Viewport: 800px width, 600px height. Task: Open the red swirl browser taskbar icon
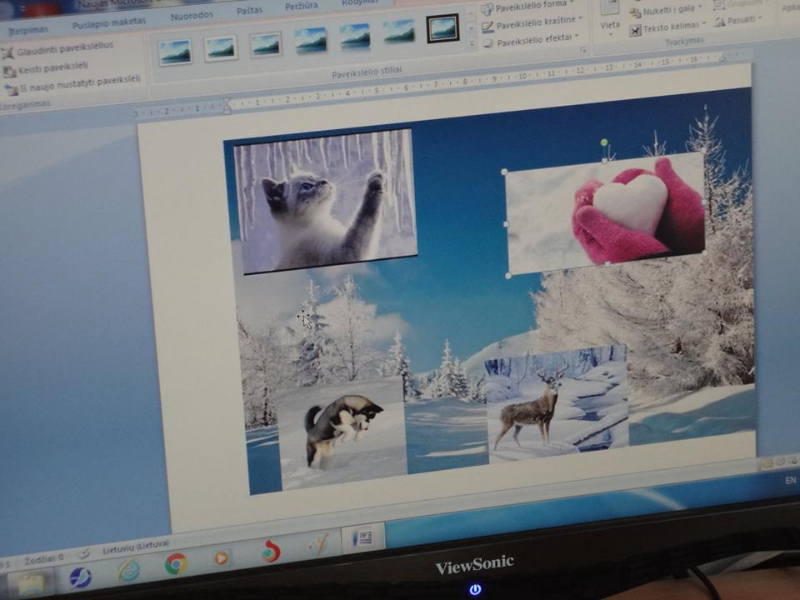(271, 551)
